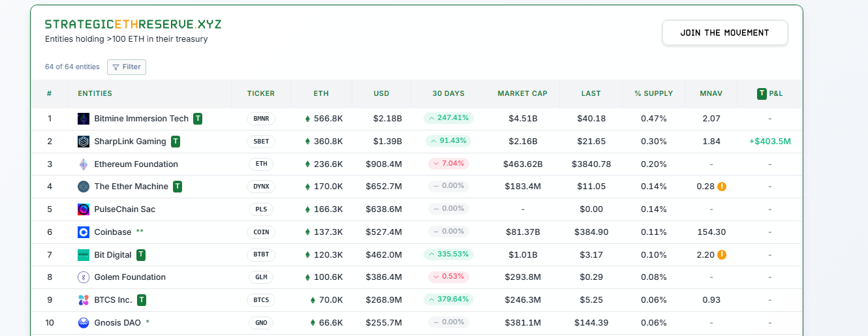The width and height of the screenshot is (868, 336).
Task: Click the 91.43% 30-day change pill
Action: [448, 141]
